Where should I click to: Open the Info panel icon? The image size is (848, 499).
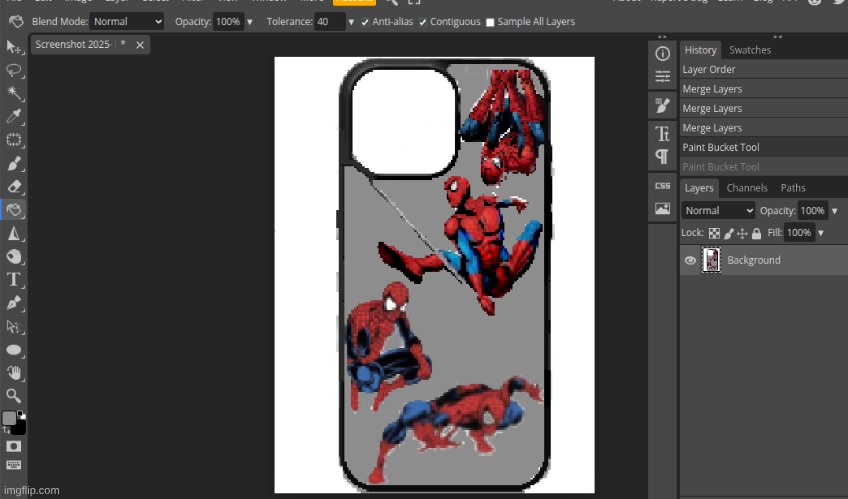point(662,54)
